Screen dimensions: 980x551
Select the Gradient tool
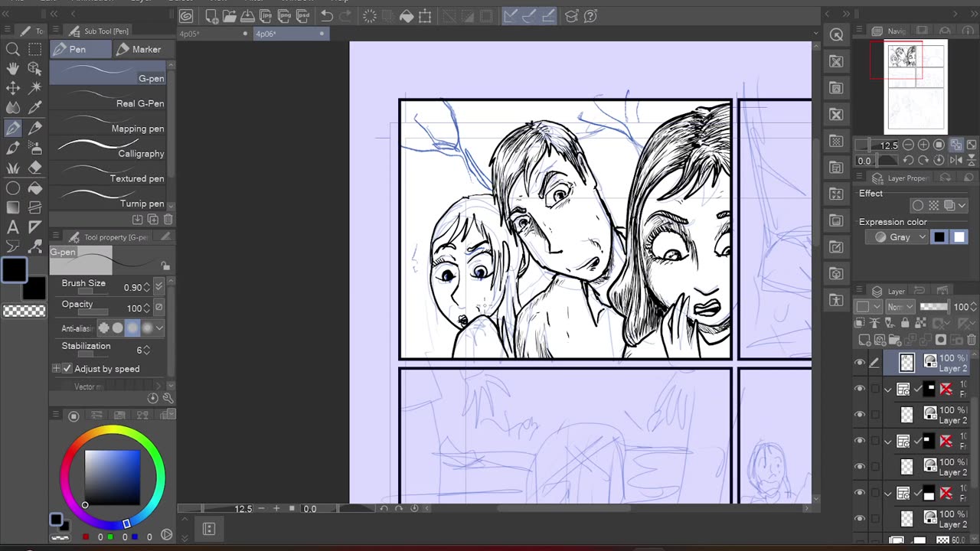[x=13, y=207]
